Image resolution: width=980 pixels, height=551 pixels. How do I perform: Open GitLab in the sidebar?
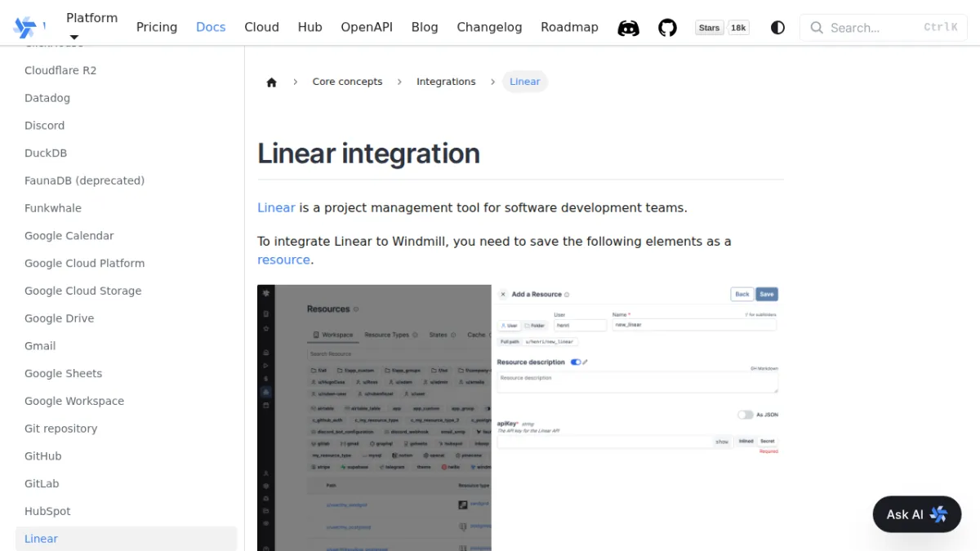pyautogui.click(x=42, y=483)
